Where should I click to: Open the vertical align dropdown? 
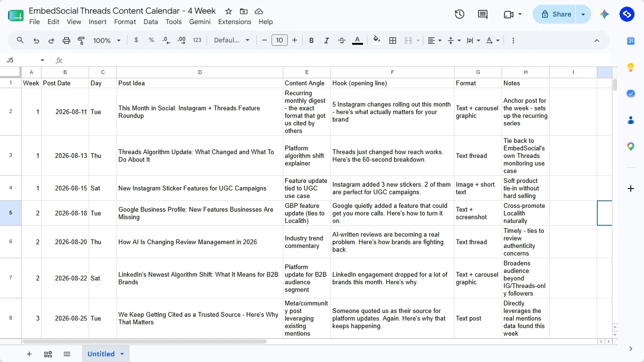tap(454, 41)
